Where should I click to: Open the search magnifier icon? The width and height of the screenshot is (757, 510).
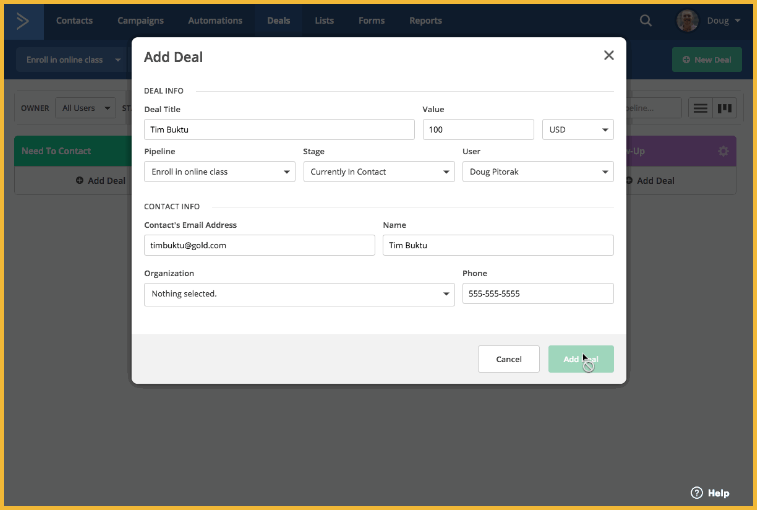646,21
